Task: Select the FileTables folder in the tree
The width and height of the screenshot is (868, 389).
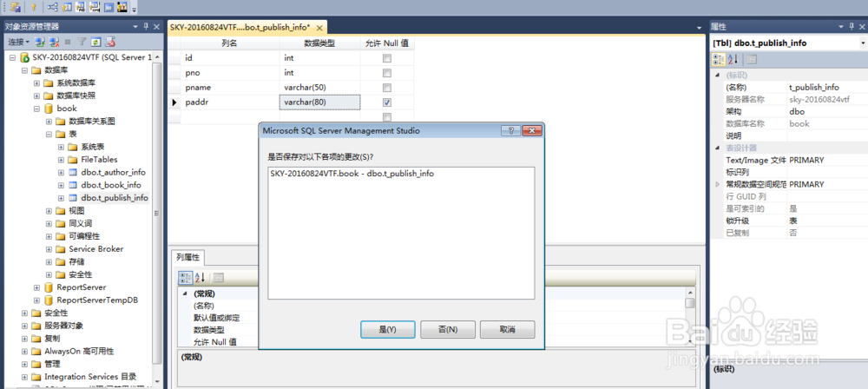Action: coord(99,160)
